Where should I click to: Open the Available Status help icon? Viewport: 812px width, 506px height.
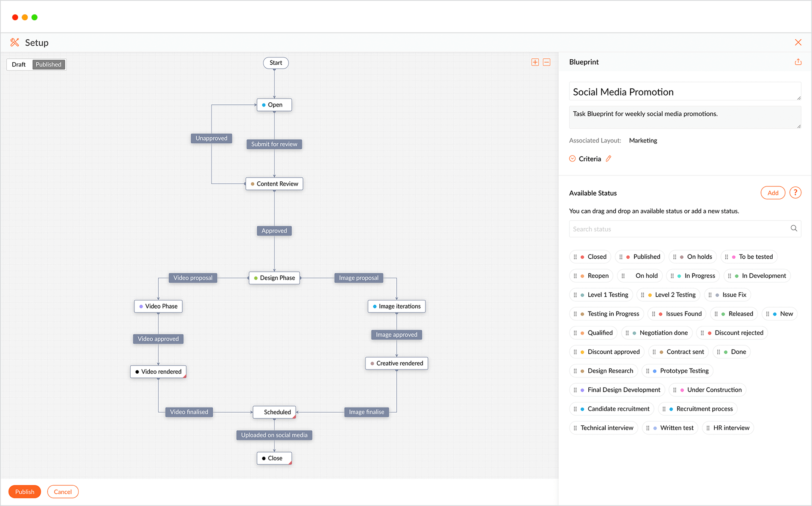click(x=795, y=193)
